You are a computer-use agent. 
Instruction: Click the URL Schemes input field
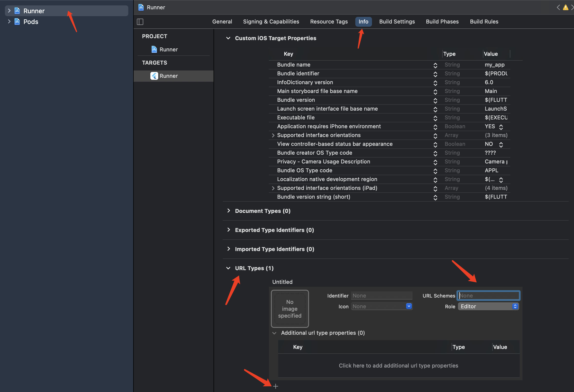pos(488,296)
